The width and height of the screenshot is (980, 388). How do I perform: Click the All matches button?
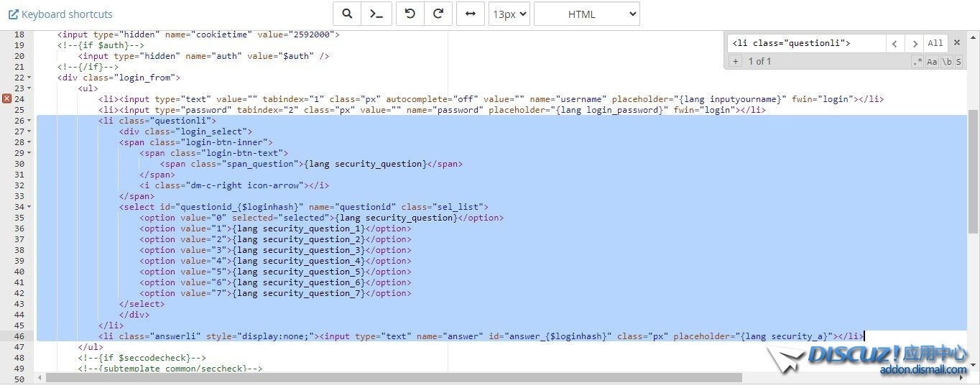[x=935, y=43]
